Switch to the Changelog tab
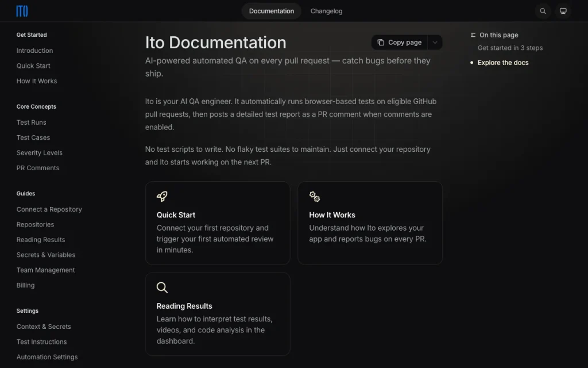 (x=326, y=11)
